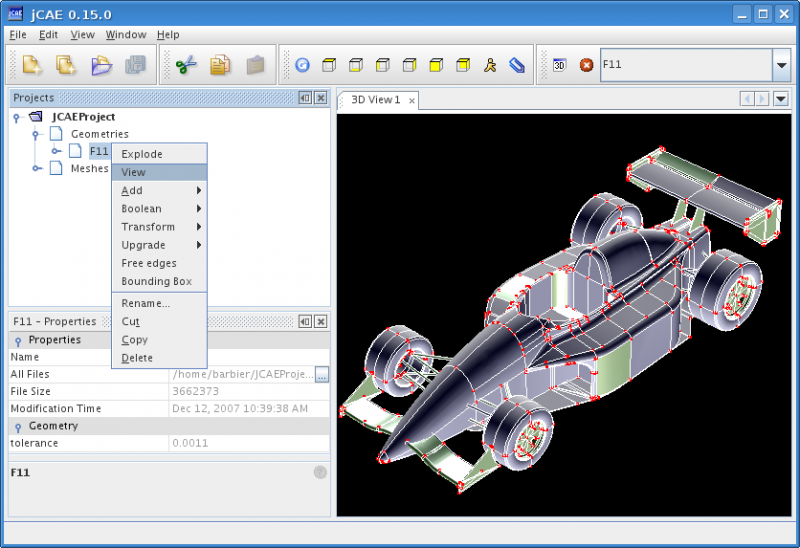Open the Window menu in menu bar
Image resolution: width=800 pixels, height=548 pixels.
click(126, 34)
